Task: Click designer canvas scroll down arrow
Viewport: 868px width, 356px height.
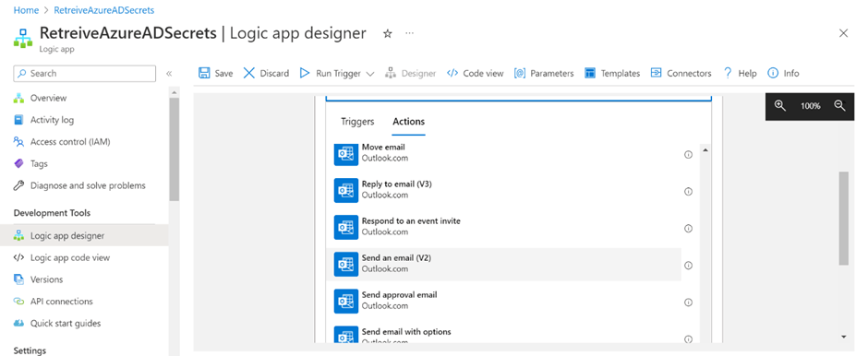Action: (x=844, y=337)
